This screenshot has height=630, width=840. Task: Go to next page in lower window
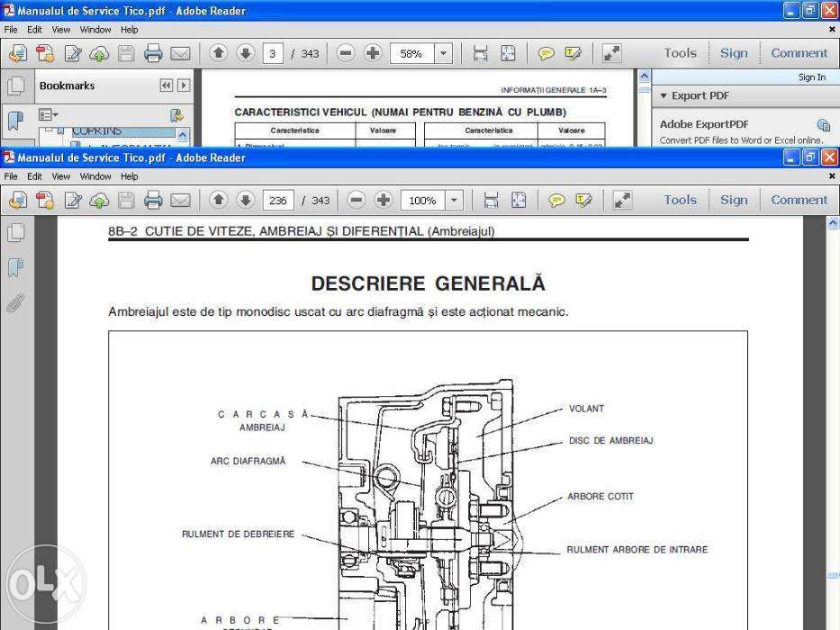246,201
